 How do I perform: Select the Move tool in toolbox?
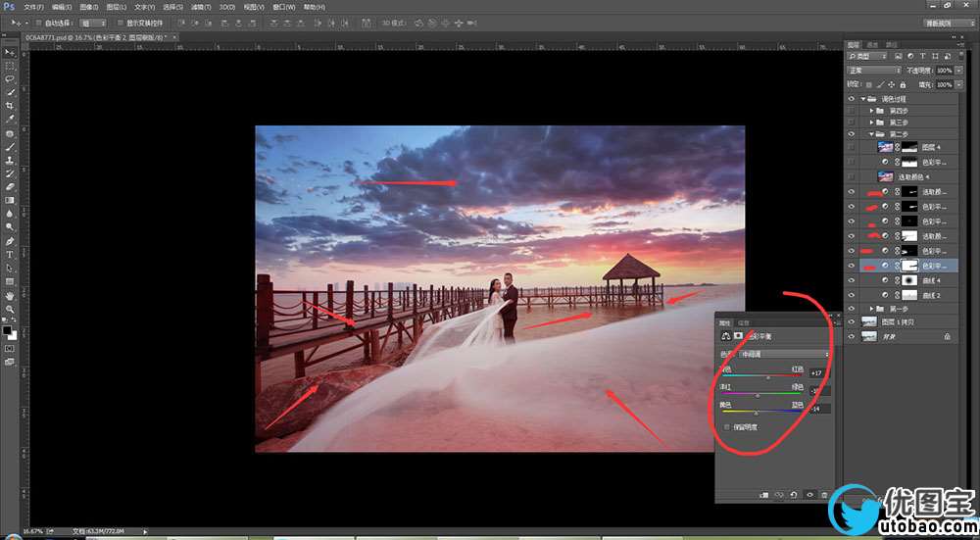(10, 53)
